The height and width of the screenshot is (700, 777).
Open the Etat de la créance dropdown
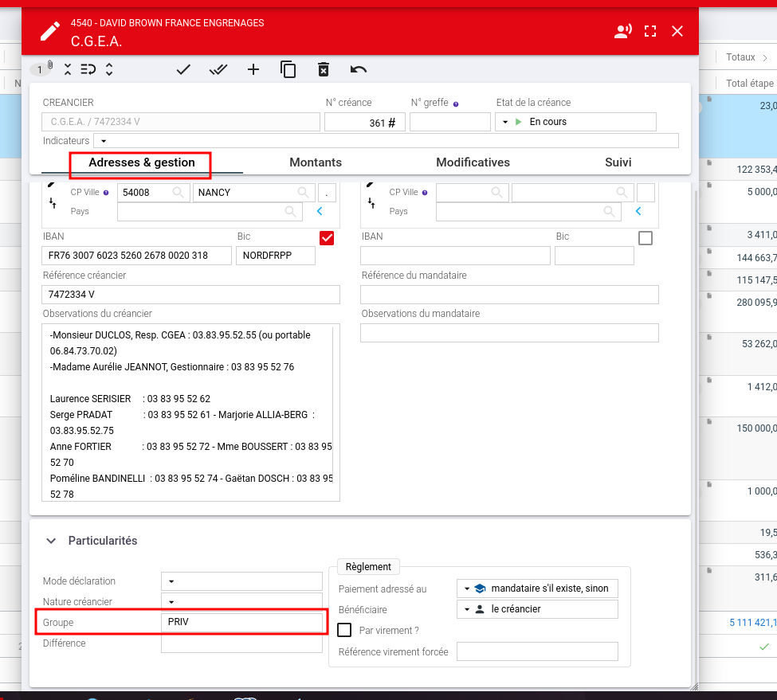(505, 122)
